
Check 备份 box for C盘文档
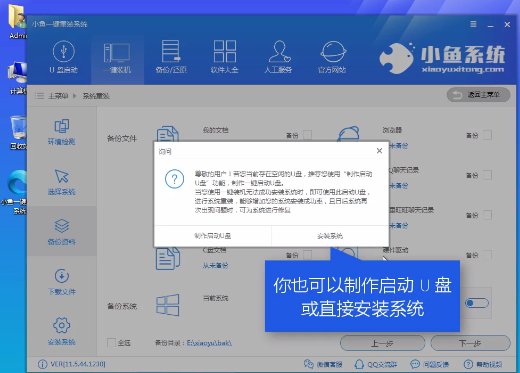[x=308, y=255]
